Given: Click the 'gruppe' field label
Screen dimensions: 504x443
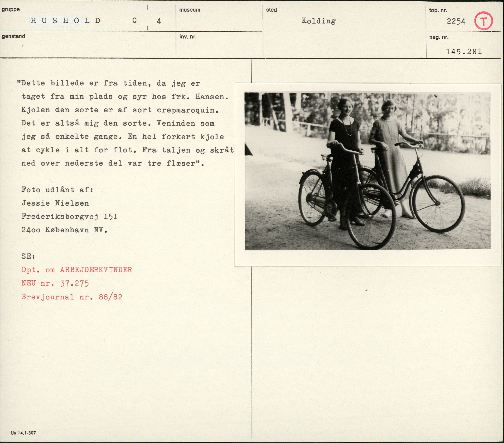Looking at the screenshot, I should [x=11, y=10].
